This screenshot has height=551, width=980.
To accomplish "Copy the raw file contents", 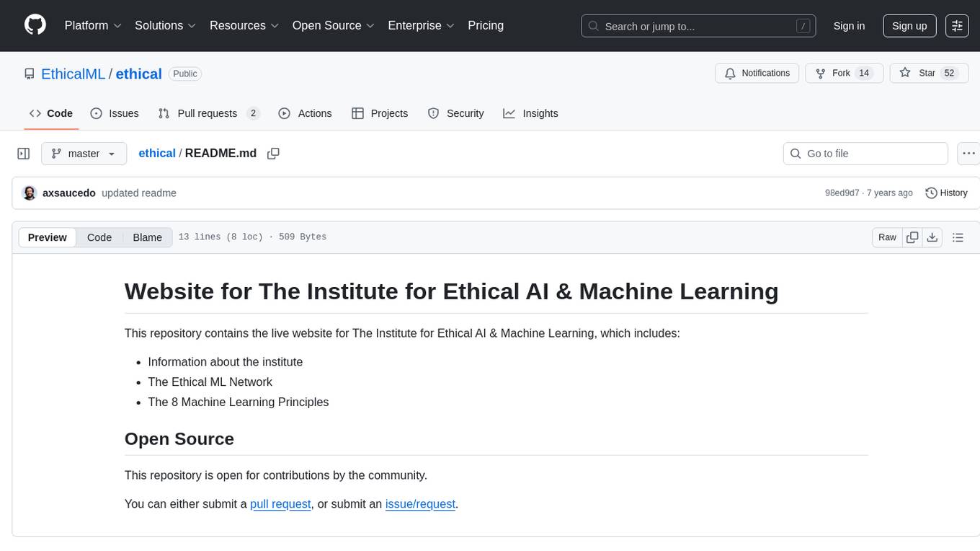I will tap(912, 237).
